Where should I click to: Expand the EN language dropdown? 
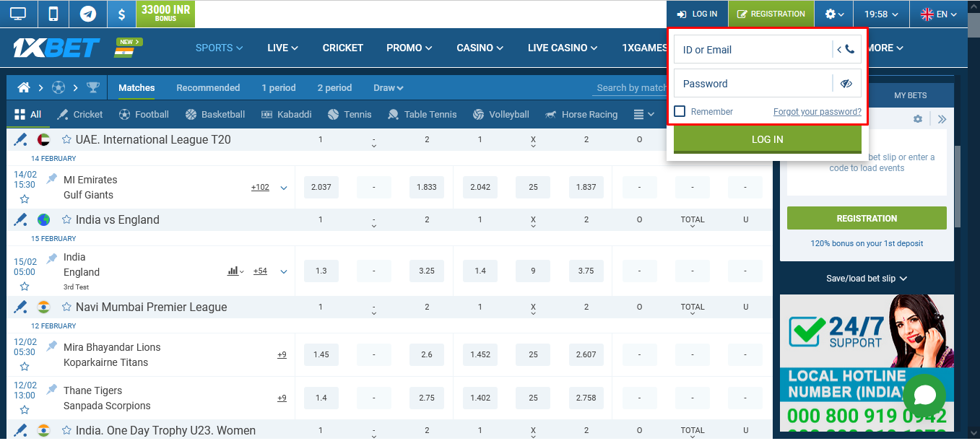pos(939,13)
